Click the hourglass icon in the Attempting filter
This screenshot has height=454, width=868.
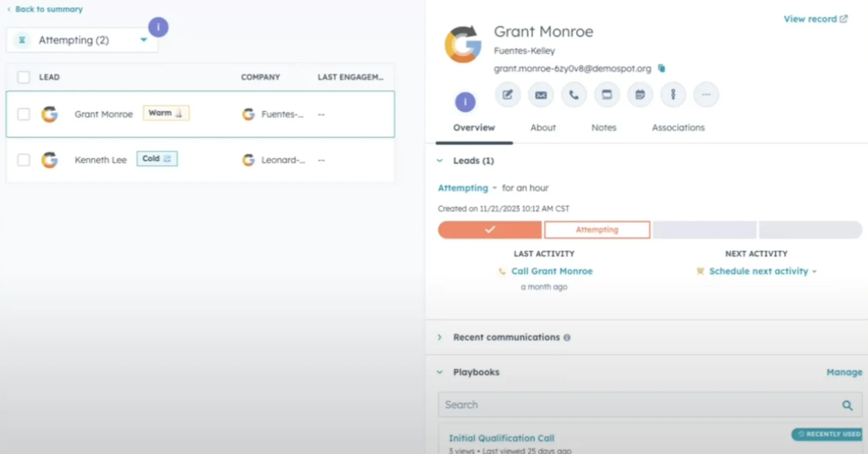(x=22, y=40)
